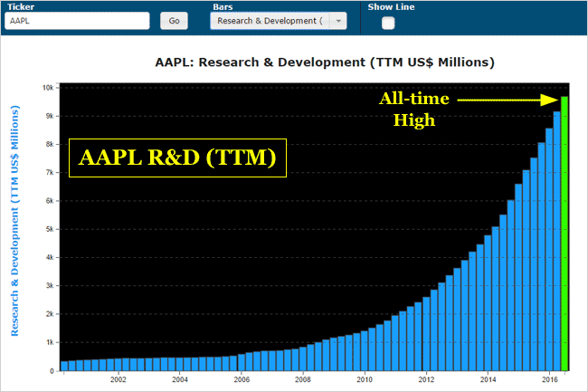Click the 2014 x-axis label
Screen dimensions: 588x392
point(488,379)
